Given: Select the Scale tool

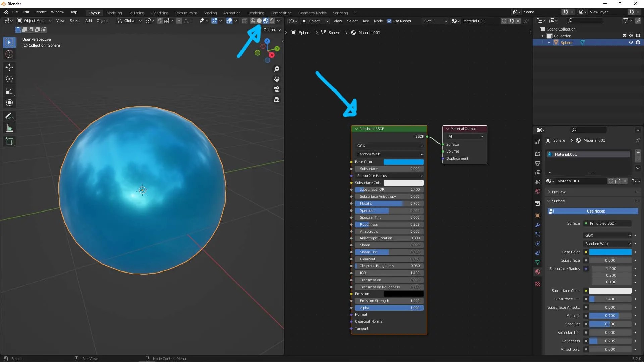Looking at the screenshot, I should [9, 91].
